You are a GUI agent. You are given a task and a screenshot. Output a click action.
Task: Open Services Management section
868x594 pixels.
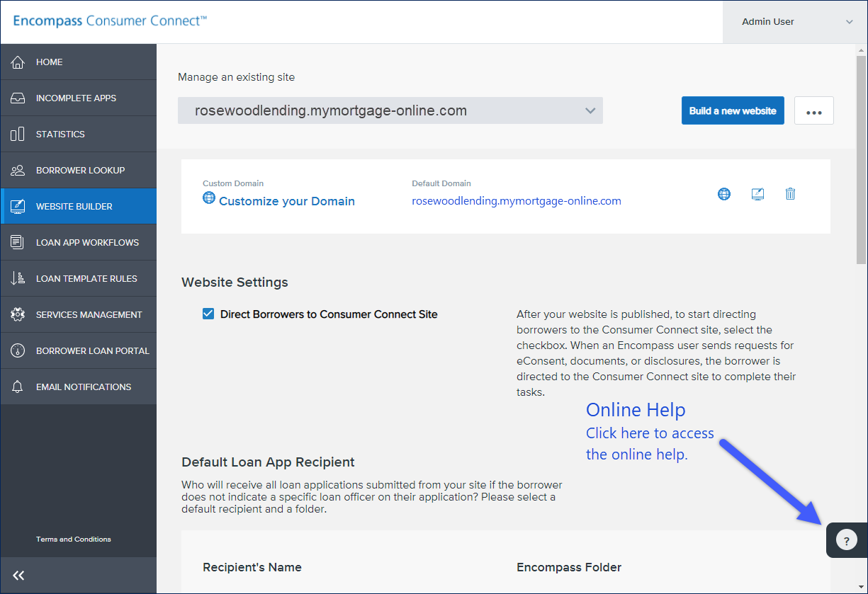pos(79,315)
